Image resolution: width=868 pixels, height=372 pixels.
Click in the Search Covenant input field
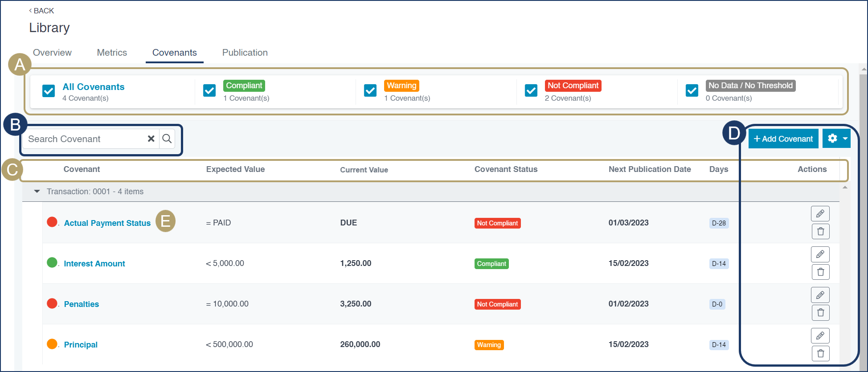pyautogui.click(x=85, y=139)
